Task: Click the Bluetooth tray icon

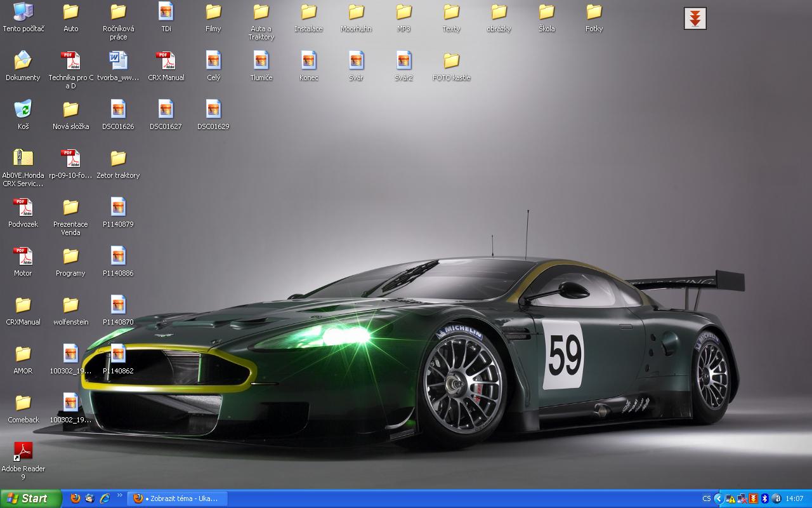Action: point(764,498)
